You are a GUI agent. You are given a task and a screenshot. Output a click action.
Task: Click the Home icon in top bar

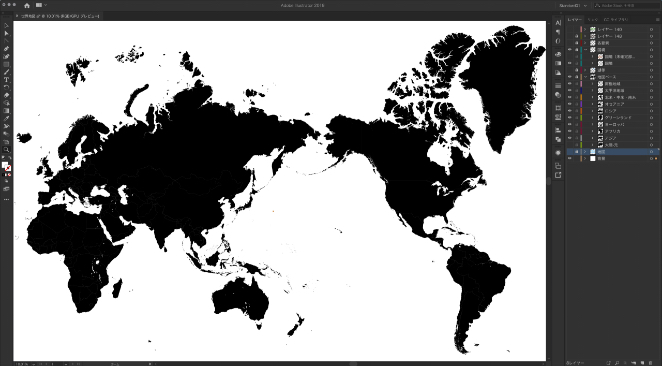coord(27,5)
